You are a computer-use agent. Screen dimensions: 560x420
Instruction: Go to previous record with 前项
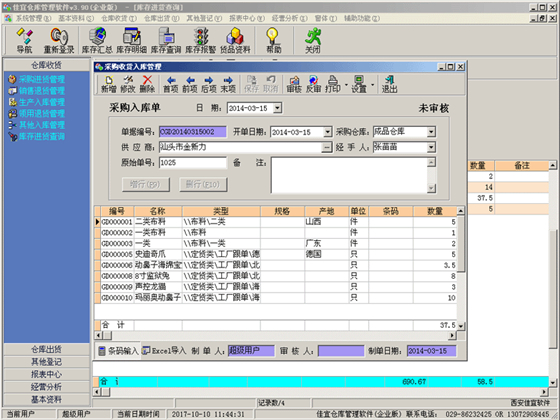(x=190, y=84)
